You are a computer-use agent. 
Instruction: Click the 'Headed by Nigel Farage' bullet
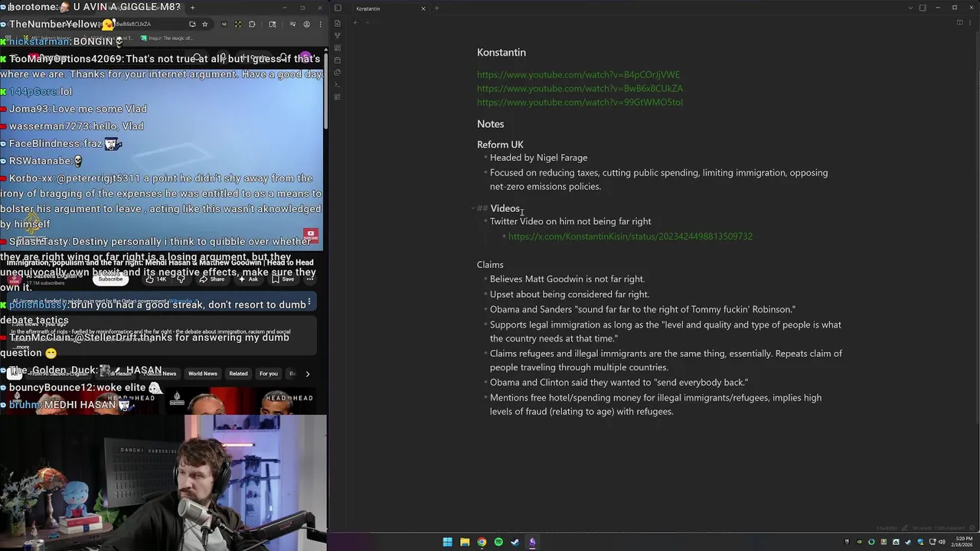pyautogui.click(x=538, y=158)
